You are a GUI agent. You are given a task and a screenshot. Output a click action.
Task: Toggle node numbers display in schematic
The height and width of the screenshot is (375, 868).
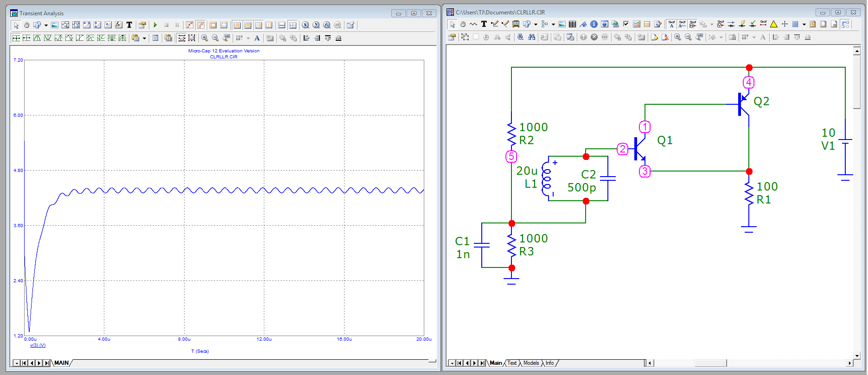click(692, 24)
